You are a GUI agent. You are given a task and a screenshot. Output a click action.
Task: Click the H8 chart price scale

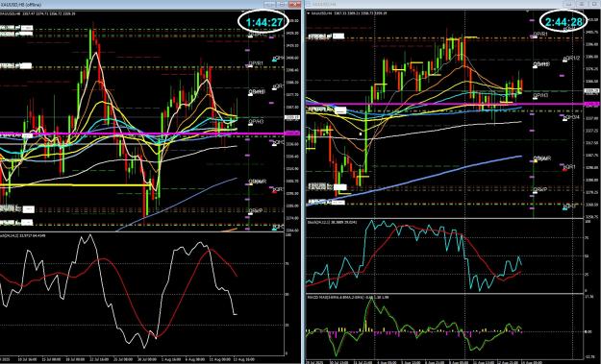point(293,121)
